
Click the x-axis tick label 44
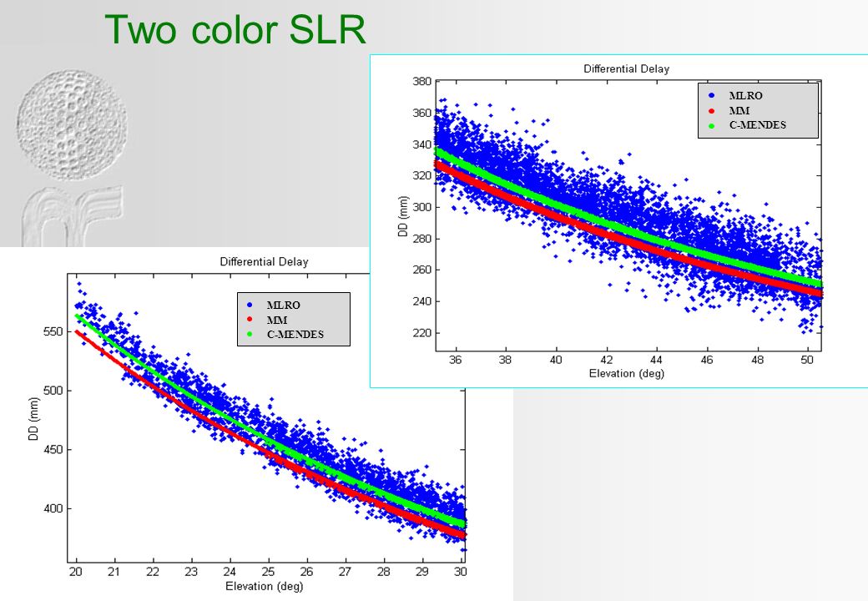click(657, 360)
